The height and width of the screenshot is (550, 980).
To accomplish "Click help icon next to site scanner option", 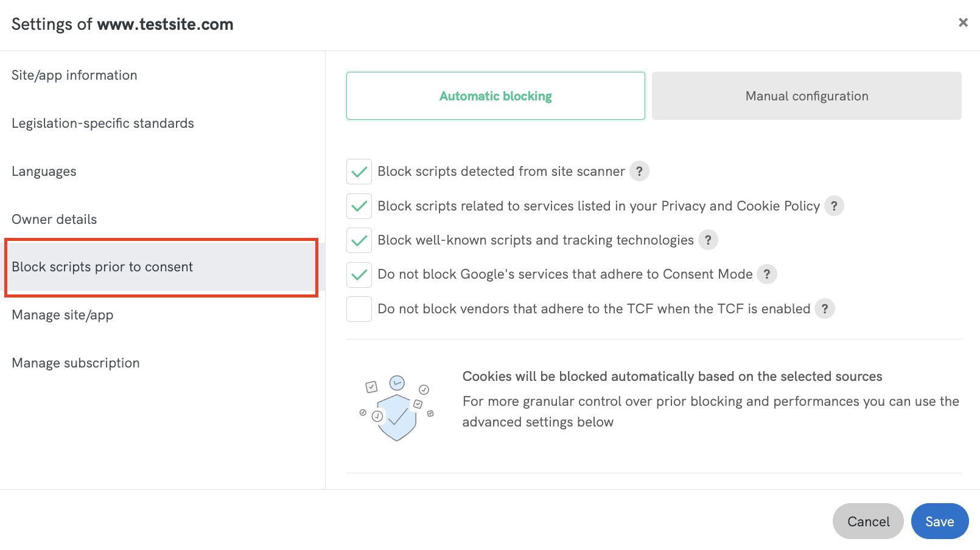I will (639, 171).
